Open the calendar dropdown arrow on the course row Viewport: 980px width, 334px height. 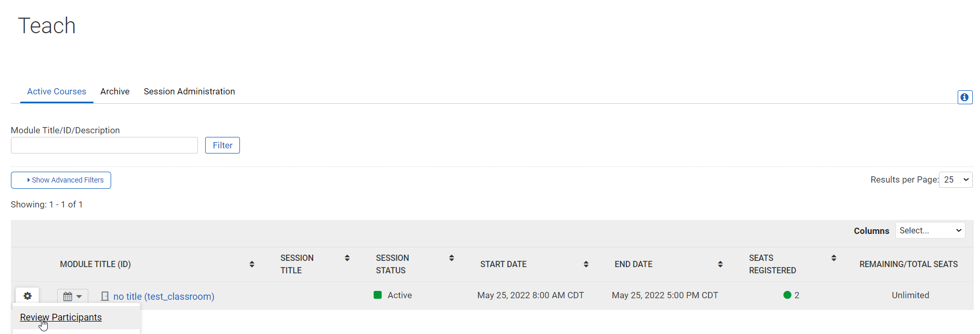click(79, 296)
